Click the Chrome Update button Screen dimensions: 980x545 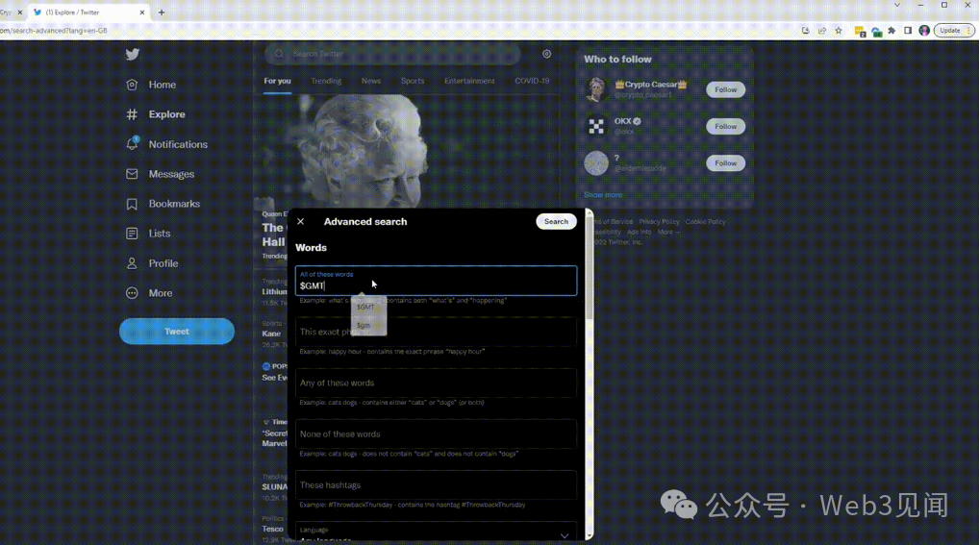[954, 30]
